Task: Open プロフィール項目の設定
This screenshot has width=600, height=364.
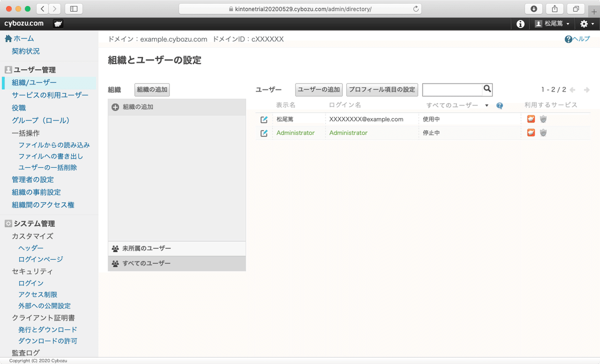Action: point(382,89)
